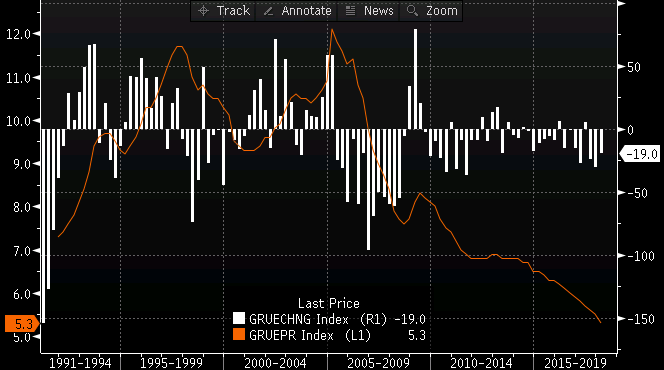Click the -19.0 right-axis value tag

click(x=641, y=154)
